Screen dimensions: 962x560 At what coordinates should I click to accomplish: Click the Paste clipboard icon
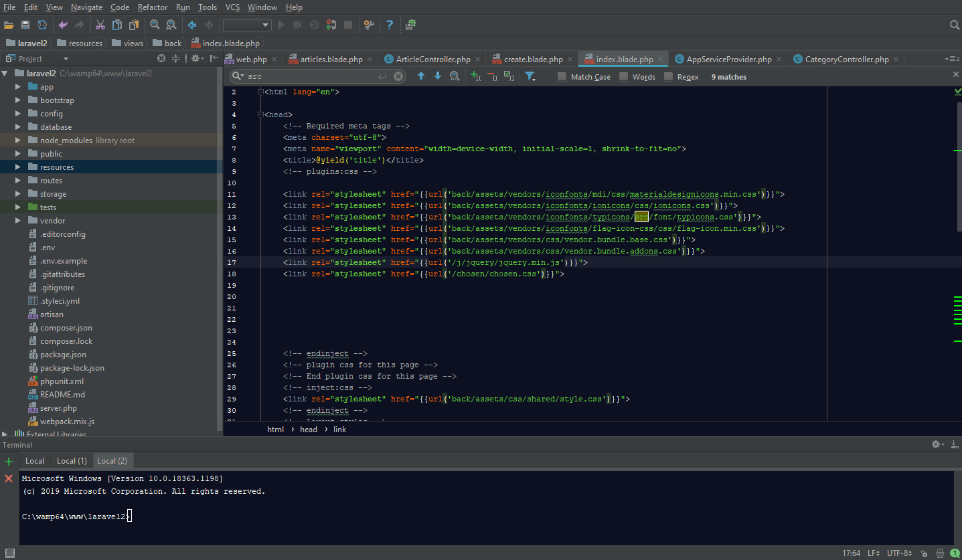pyautogui.click(x=134, y=25)
